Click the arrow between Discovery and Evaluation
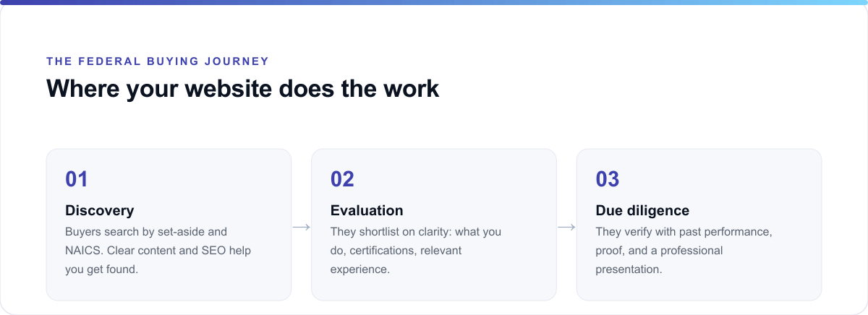 point(301,228)
